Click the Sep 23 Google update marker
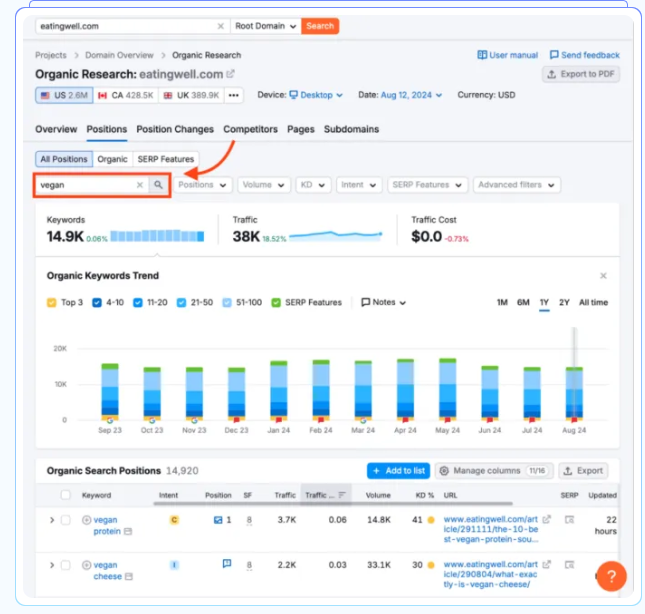Image resolution: width=645 pixels, height=614 pixels. pyautogui.click(x=110, y=420)
